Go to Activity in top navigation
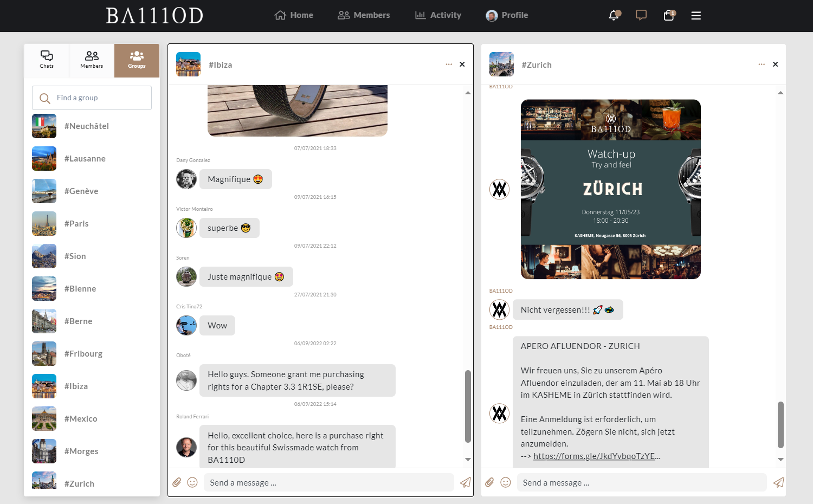Viewport: 813px width, 504px height. pyautogui.click(x=438, y=15)
